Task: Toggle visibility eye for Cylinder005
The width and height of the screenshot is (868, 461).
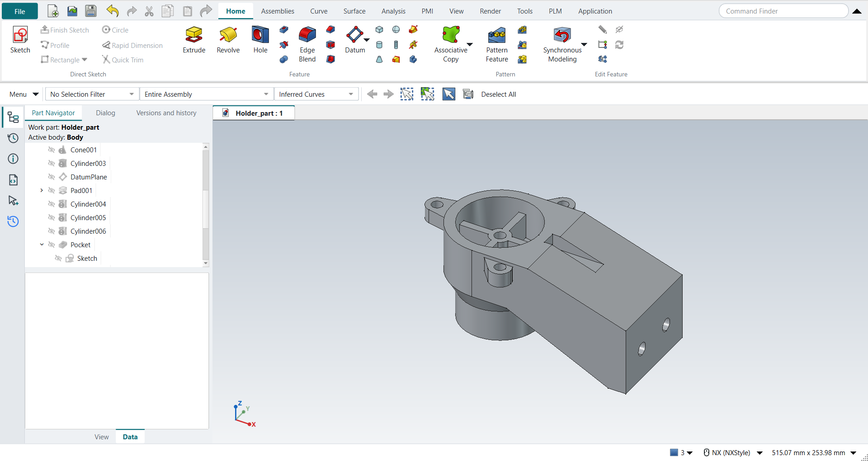Action: click(x=52, y=218)
